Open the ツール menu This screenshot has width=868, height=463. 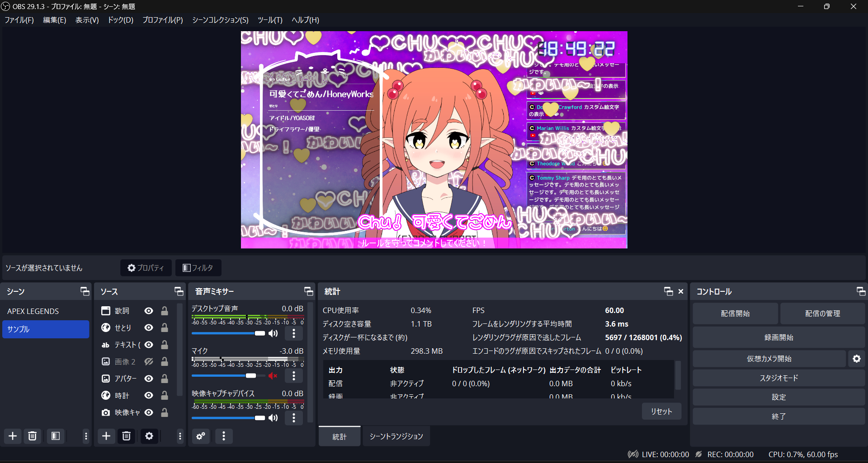coord(269,20)
